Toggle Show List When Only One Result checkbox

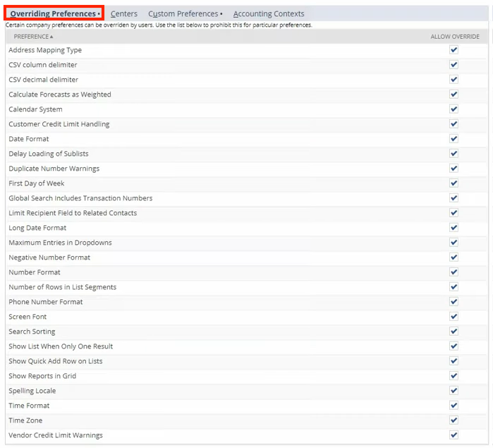click(x=454, y=346)
